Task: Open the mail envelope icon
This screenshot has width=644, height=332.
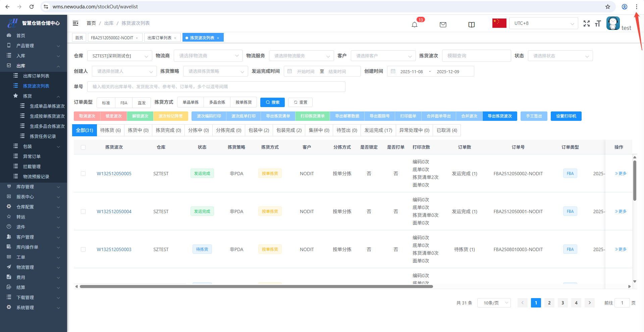Action: click(443, 25)
